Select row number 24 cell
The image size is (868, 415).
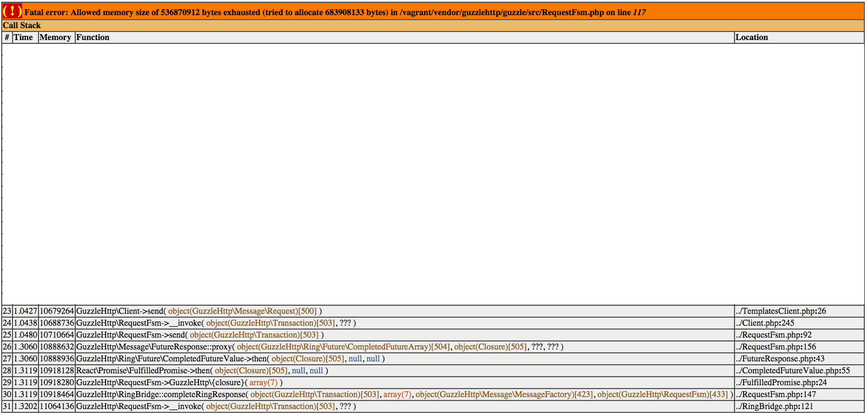pyautogui.click(x=7, y=323)
